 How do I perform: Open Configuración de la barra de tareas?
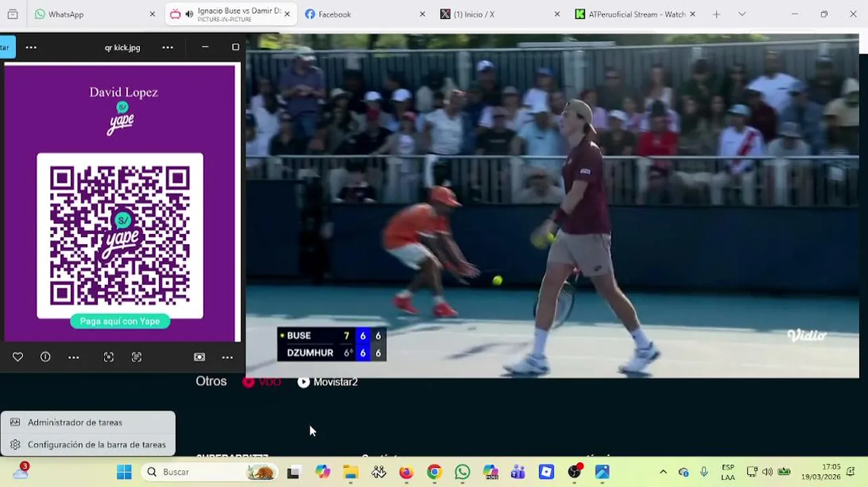pyautogui.click(x=88, y=444)
